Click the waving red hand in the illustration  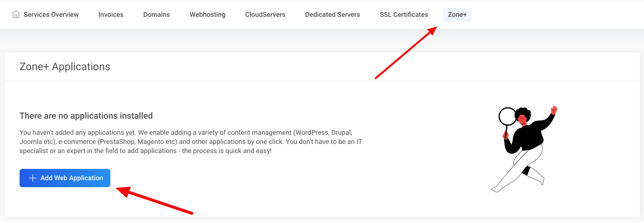(x=554, y=110)
